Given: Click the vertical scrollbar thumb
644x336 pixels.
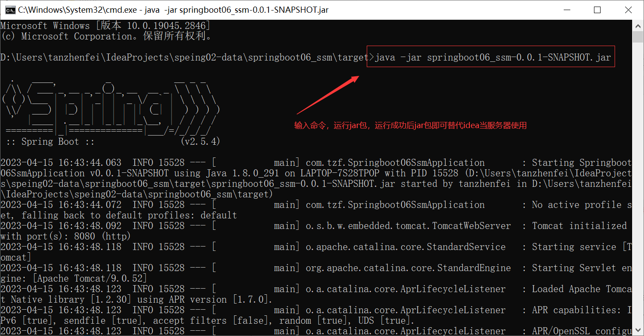Looking at the screenshot, I should click(638, 36).
